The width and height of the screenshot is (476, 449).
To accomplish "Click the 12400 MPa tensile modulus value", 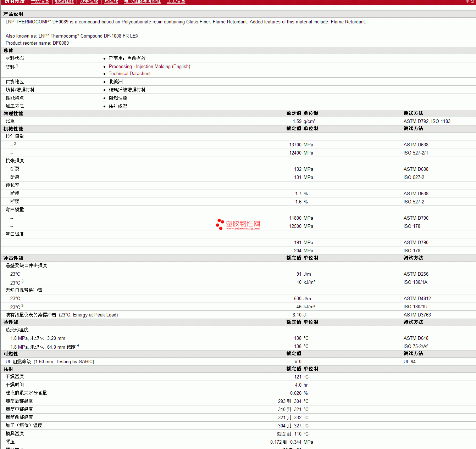I will [x=301, y=153].
